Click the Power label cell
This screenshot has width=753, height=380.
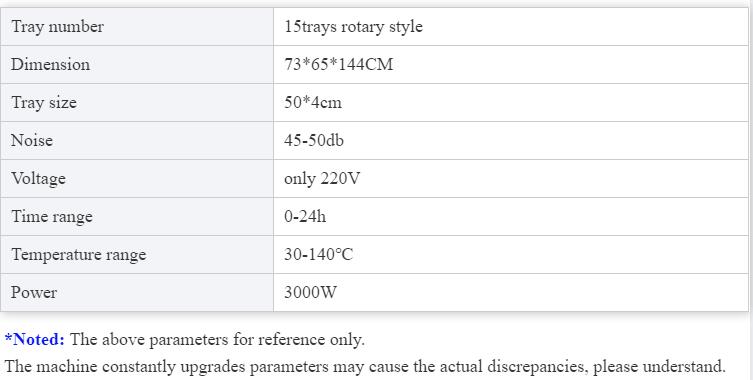[137, 292]
